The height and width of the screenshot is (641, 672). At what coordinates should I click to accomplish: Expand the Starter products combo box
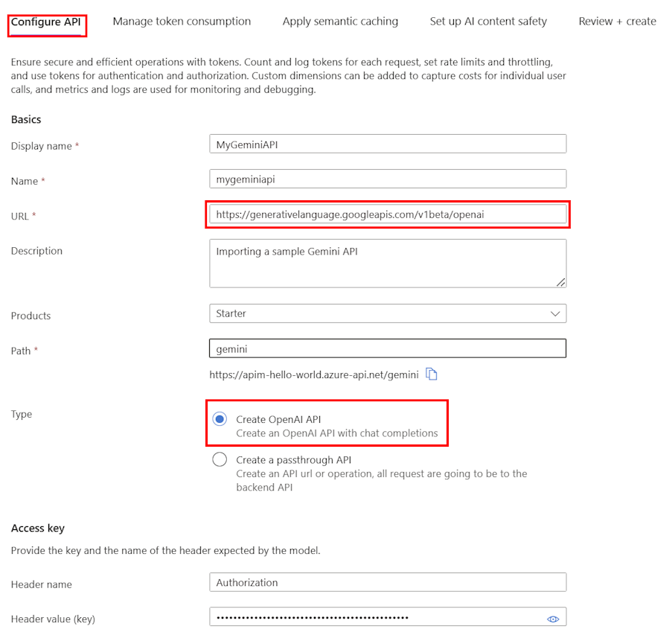[x=387, y=313]
